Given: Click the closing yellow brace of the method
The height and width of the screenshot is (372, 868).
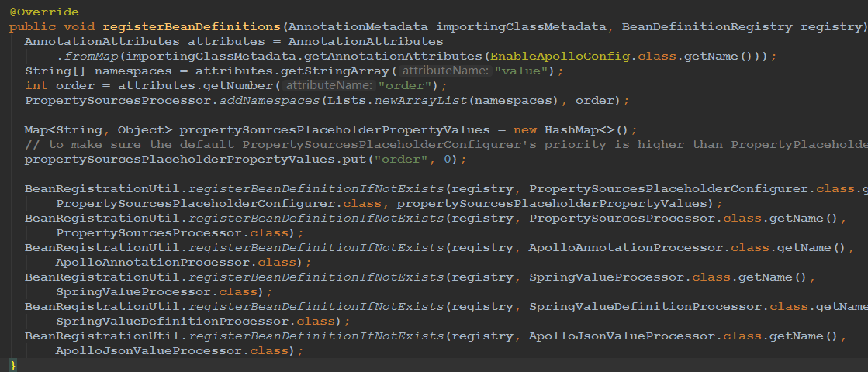Looking at the screenshot, I should 13,365.
